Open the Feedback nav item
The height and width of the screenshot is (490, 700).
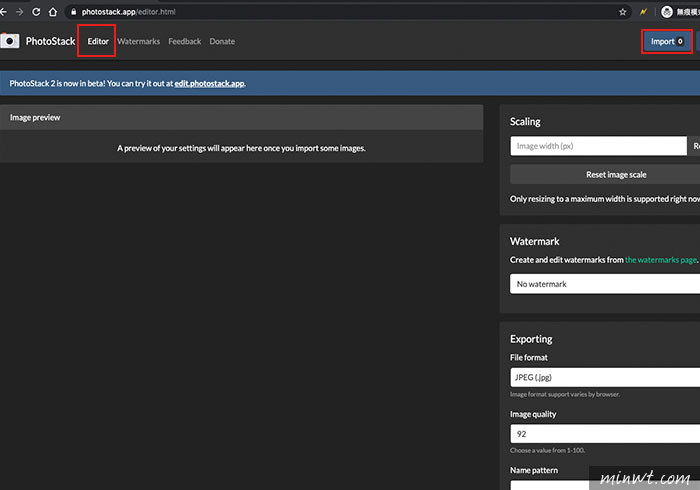click(184, 41)
